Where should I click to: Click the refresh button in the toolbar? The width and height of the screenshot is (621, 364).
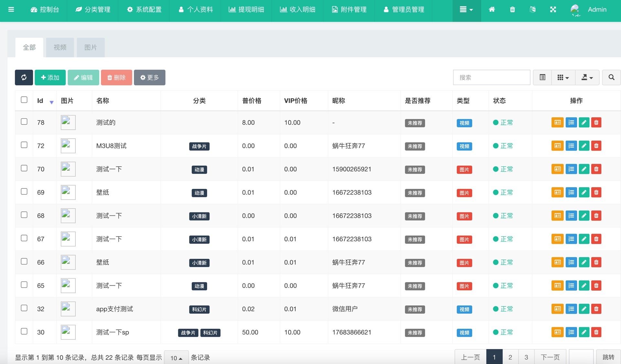pos(24,77)
